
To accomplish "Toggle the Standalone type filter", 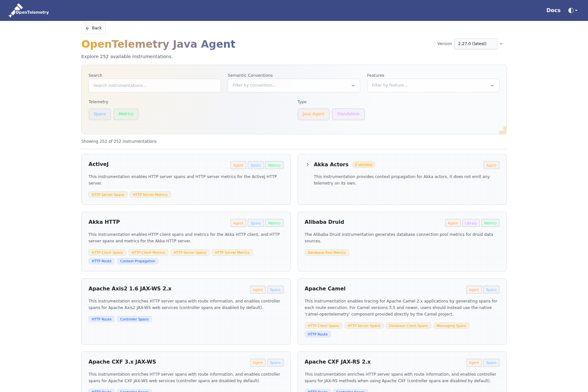I will click(348, 114).
